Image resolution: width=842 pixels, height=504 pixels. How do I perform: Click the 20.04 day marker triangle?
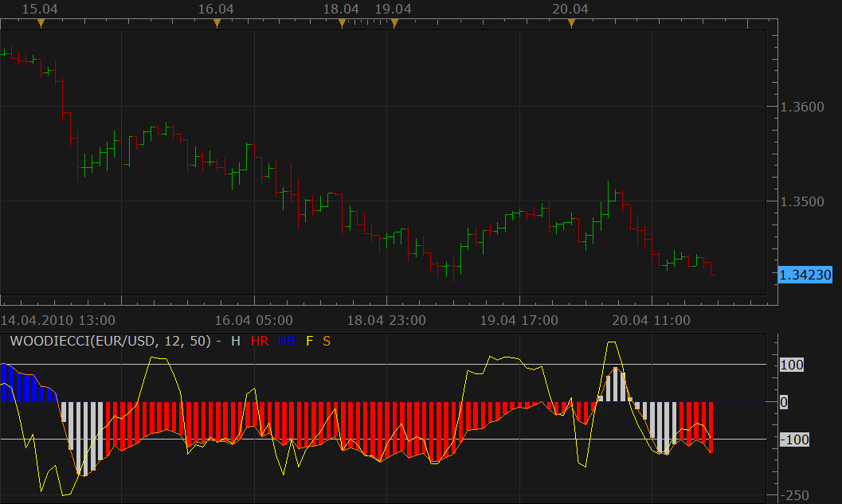571,23
